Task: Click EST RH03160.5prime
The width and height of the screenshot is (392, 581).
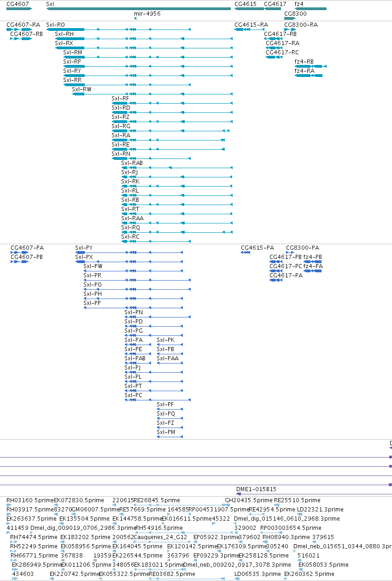Action: [30, 500]
